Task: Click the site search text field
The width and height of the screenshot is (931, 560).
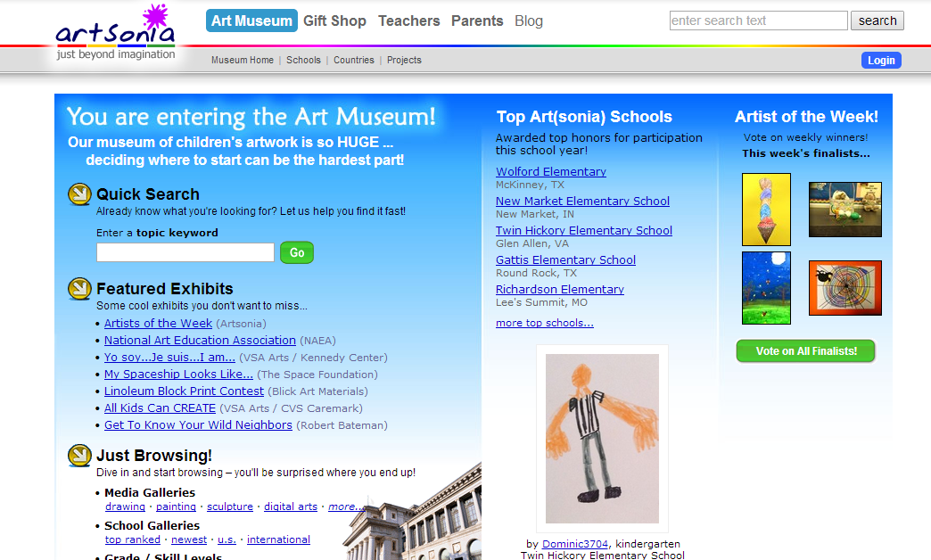Action: click(759, 21)
